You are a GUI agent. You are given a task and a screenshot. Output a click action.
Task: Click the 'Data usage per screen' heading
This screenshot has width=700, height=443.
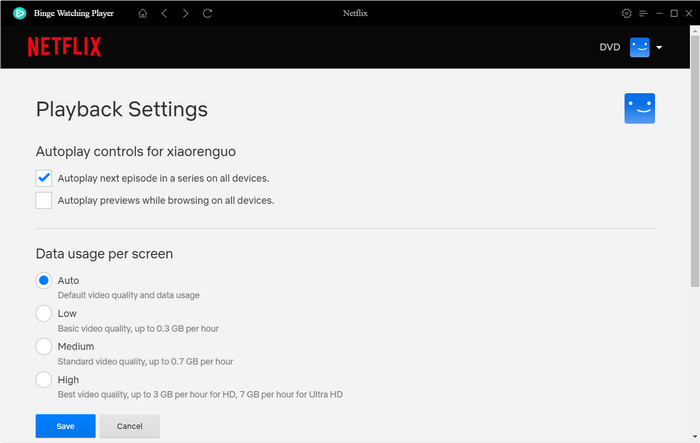[x=104, y=254]
